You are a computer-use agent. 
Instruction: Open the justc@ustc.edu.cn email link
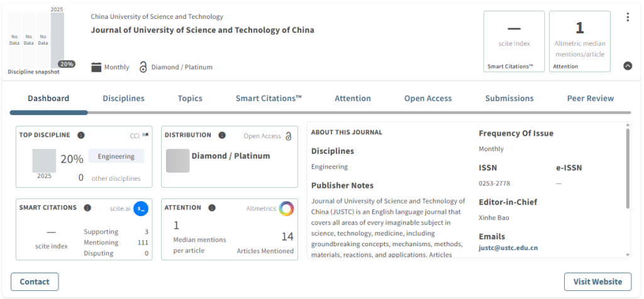(x=508, y=247)
